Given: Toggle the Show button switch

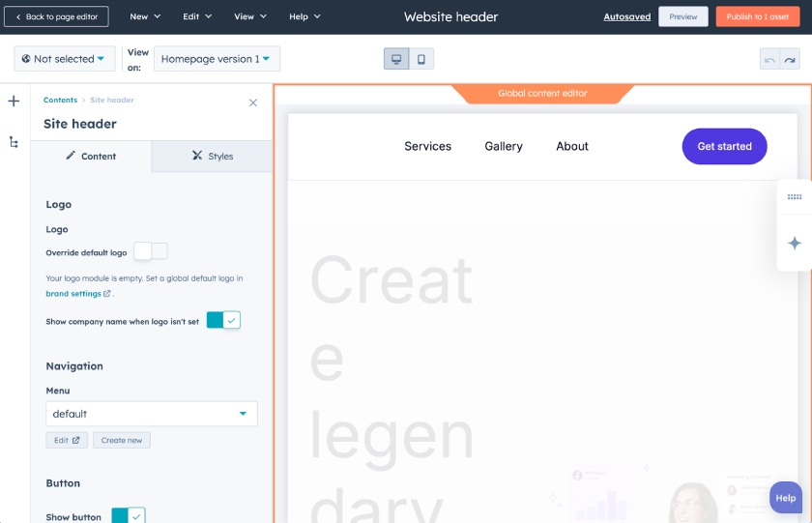Looking at the screenshot, I should pyautogui.click(x=129, y=516).
